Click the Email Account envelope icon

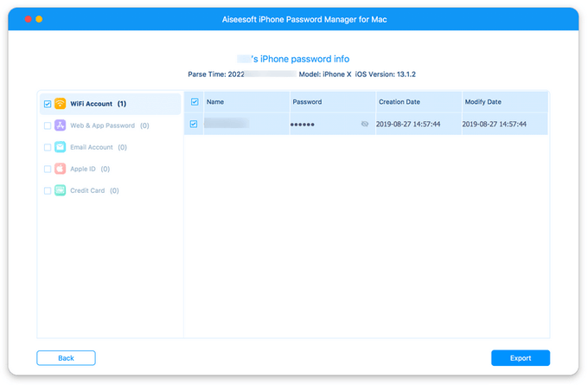click(x=61, y=147)
